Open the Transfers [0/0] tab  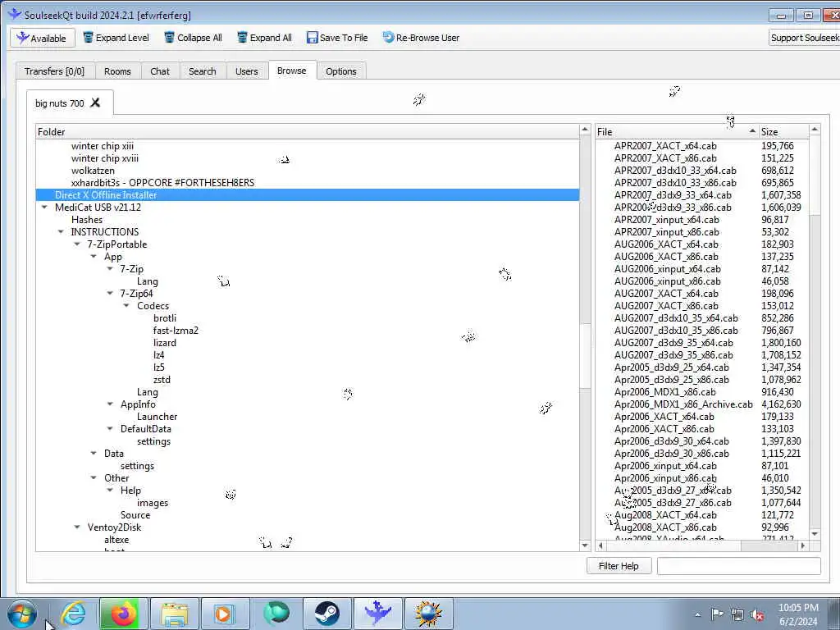pyautogui.click(x=55, y=71)
